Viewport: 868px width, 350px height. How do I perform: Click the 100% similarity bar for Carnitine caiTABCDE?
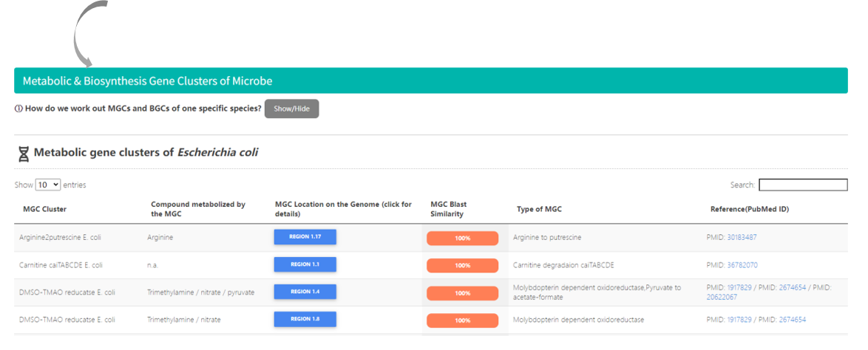462,266
